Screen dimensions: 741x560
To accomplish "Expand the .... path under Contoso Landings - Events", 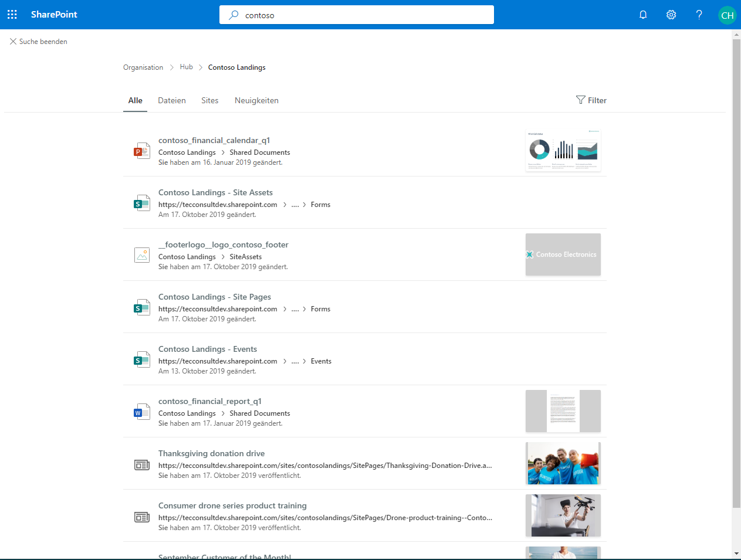I will 295,361.
